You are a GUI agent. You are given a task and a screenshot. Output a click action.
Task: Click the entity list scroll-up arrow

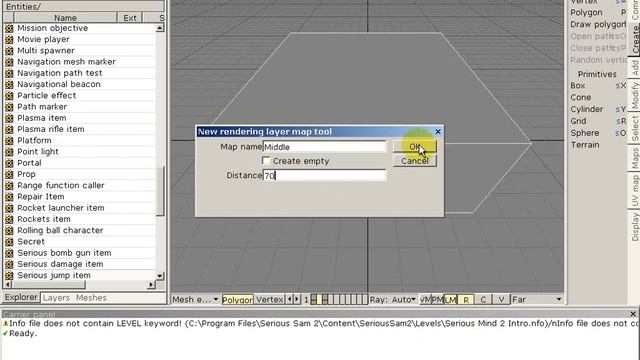pyautogui.click(x=160, y=28)
